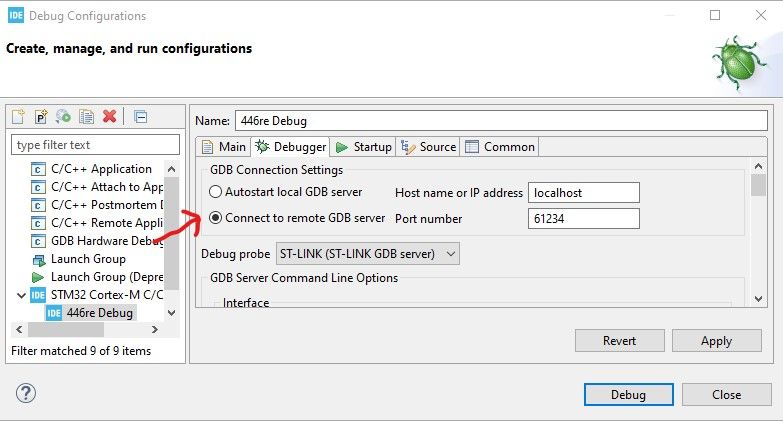Screen dimensions: 783x421
Task: Focus the type filter text box
Action: (95, 145)
